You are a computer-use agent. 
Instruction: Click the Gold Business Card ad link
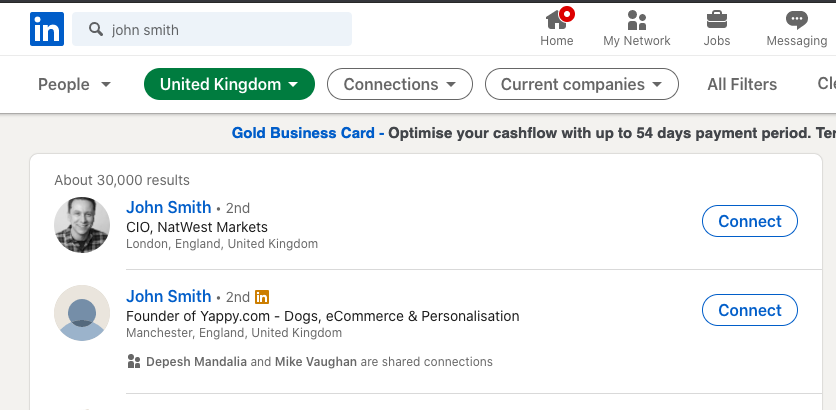pos(302,133)
